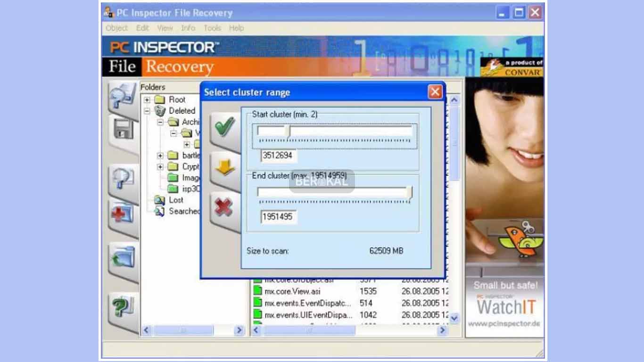
Task: Click the isp3D folder entry
Action: pos(188,189)
